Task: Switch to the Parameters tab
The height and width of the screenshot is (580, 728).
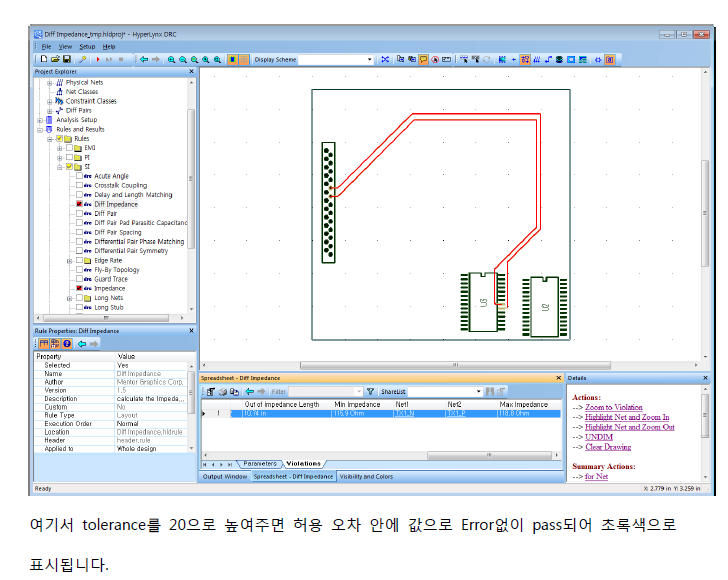Action: (x=260, y=464)
